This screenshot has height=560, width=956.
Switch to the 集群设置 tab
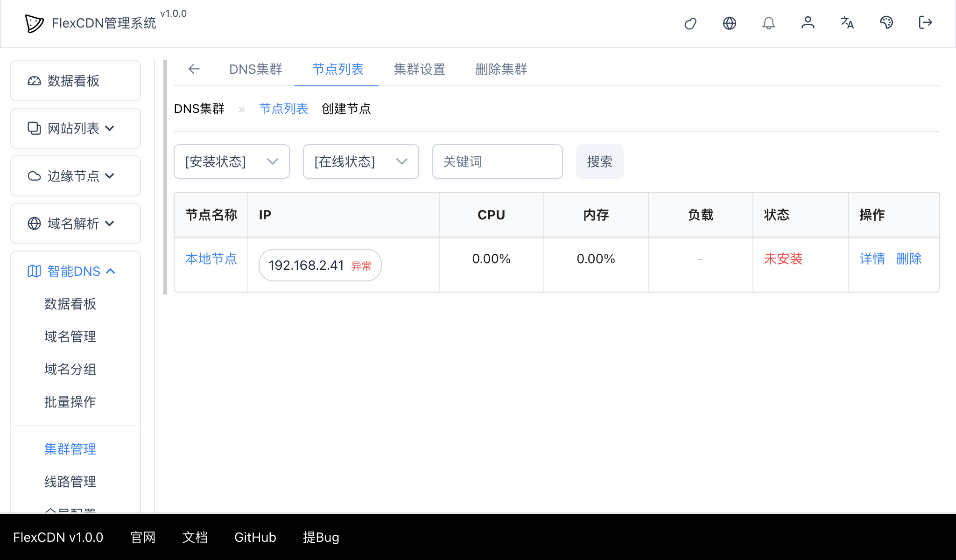[419, 70]
